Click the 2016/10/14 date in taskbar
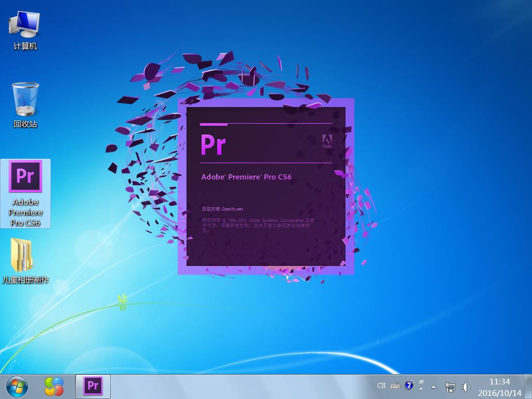The width and height of the screenshot is (532, 399). coord(499,393)
